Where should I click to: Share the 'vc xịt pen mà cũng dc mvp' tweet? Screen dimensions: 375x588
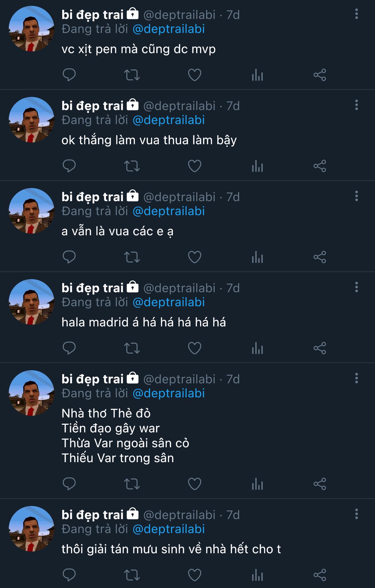[320, 75]
